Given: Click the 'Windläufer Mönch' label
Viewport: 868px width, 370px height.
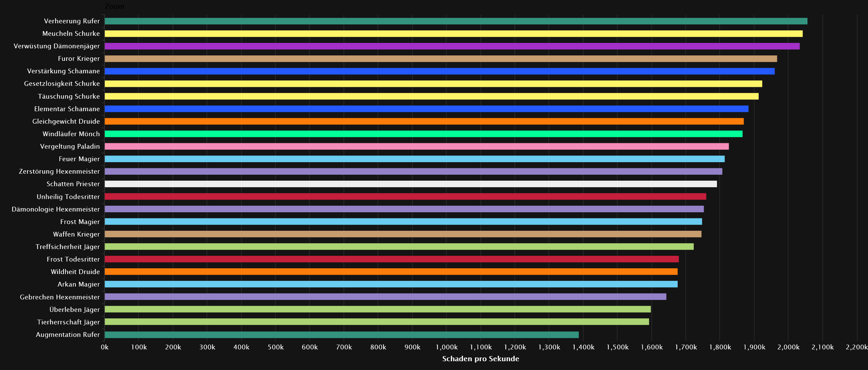Looking at the screenshot, I should pos(71,134).
